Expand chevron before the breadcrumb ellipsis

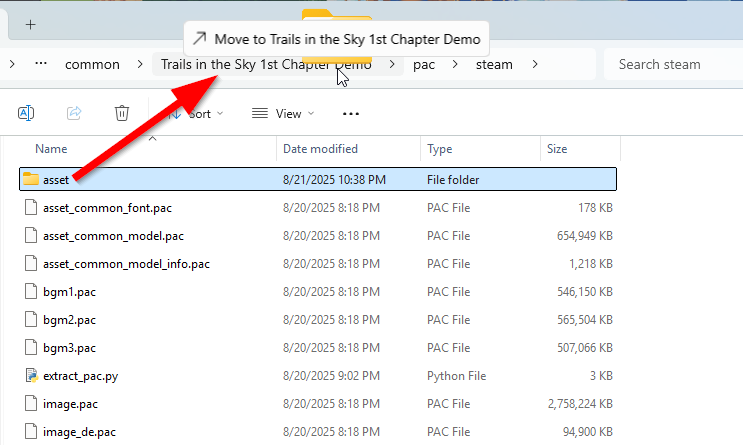coord(12,64)
